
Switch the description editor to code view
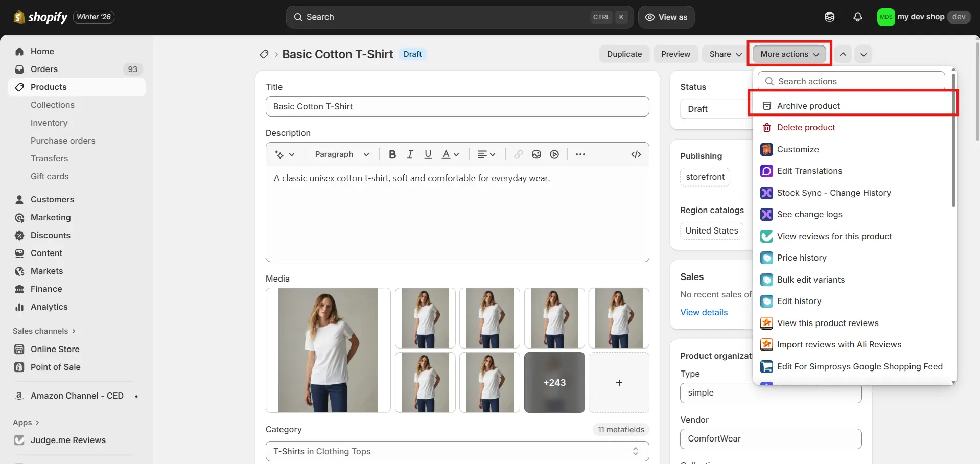636,154
